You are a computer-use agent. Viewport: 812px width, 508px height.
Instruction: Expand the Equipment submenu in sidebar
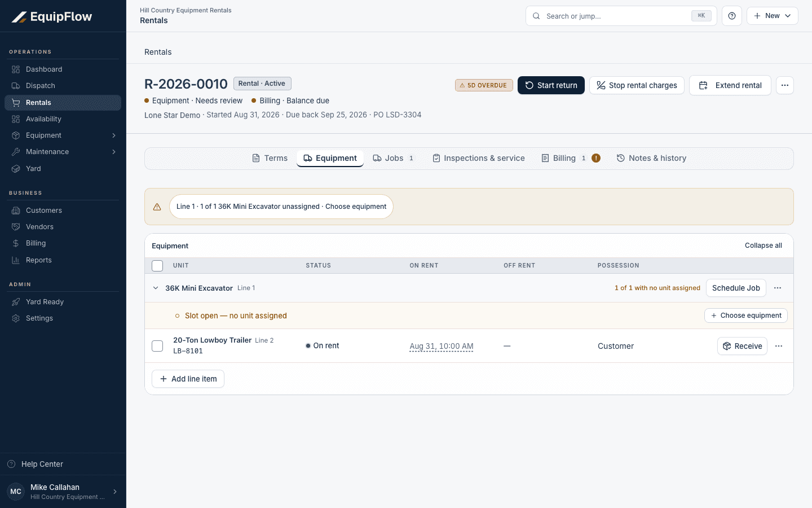(114, 135)
